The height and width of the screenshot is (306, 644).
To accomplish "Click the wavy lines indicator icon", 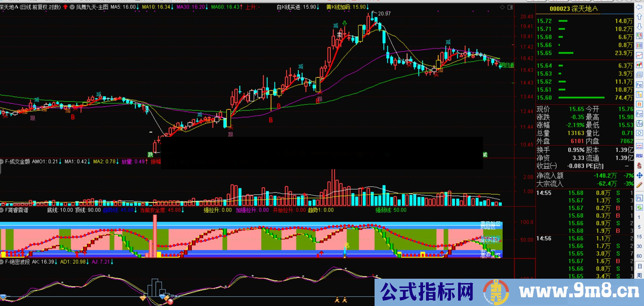I will coord(639,146).
